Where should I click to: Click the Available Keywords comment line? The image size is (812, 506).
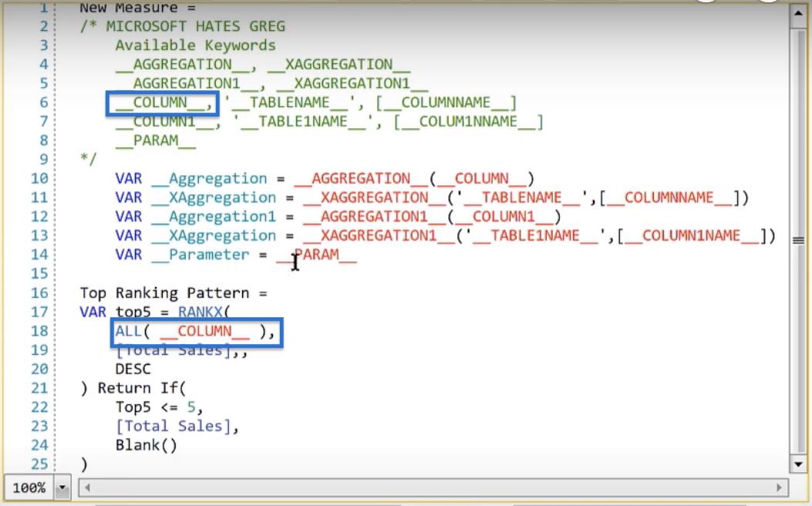(195, 46)
